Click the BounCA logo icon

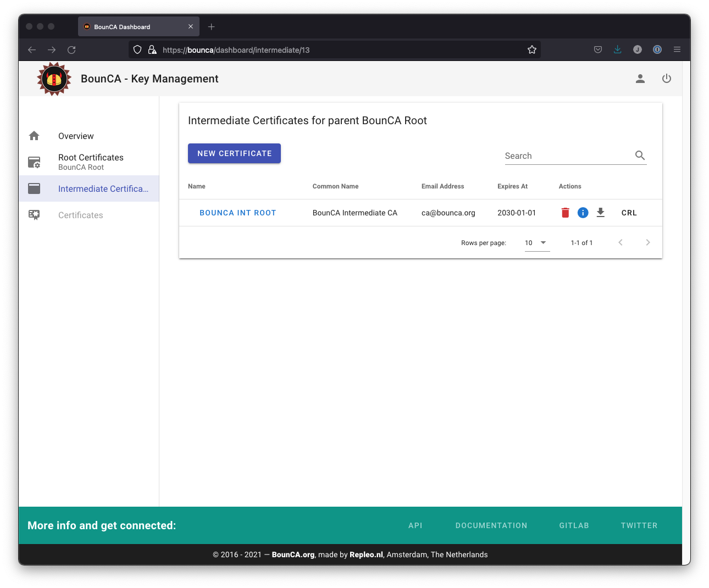click(x=54, y=79)
